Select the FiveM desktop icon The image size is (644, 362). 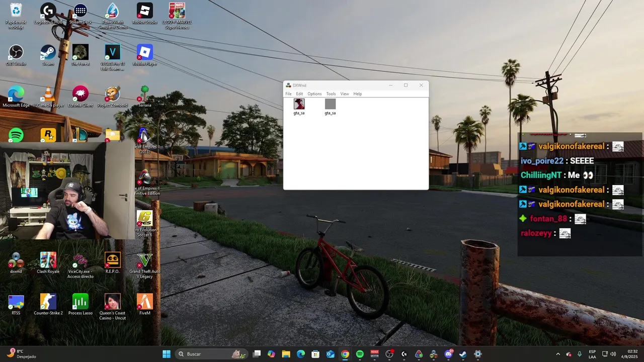tap(145, 305)
